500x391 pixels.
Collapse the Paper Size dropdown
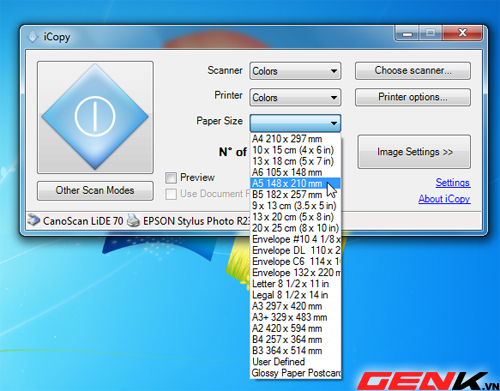click(x=295, y=123)
